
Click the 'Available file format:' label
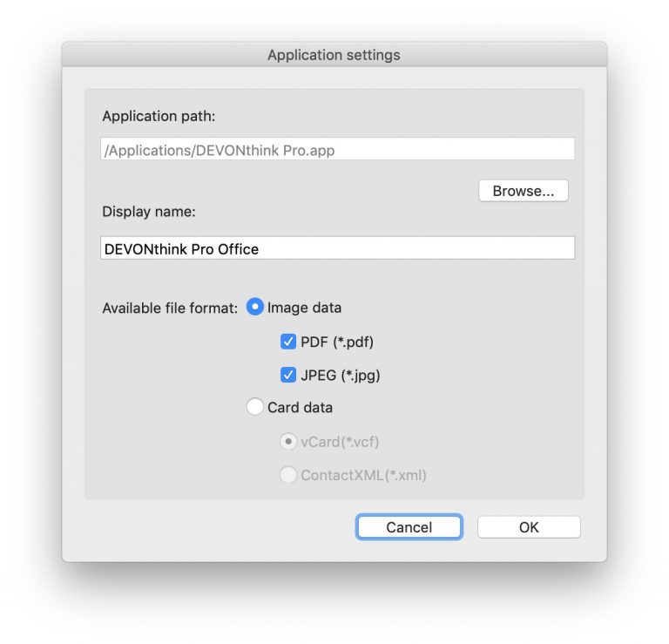[x=170, y=308]
